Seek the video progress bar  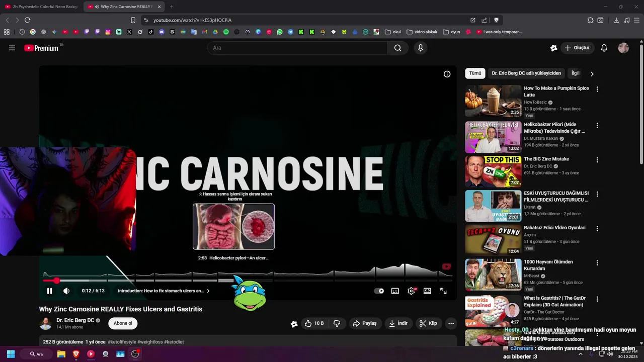tap(248, 280)
